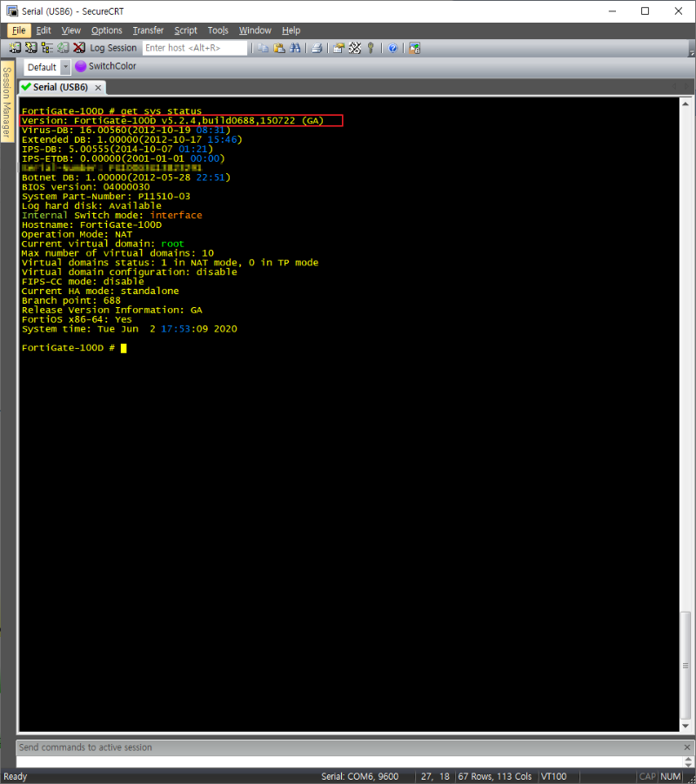This screenshot has width=696, height=784.
Task: Click the System Part-Number P11510-03 line
Action: (106, 197)
